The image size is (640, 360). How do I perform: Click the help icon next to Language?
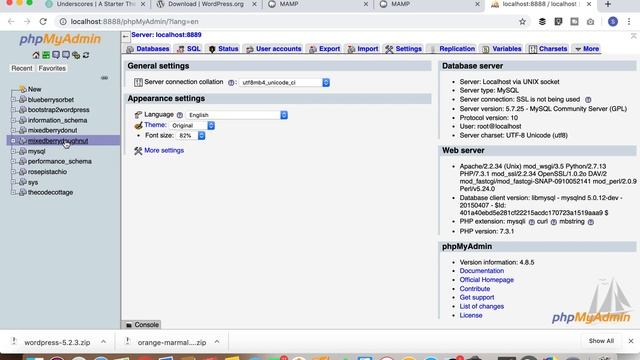(180, 115)
